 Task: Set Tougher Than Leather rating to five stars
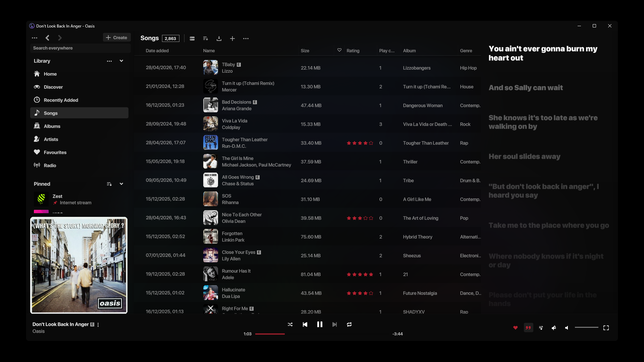(x=371, y=143)
